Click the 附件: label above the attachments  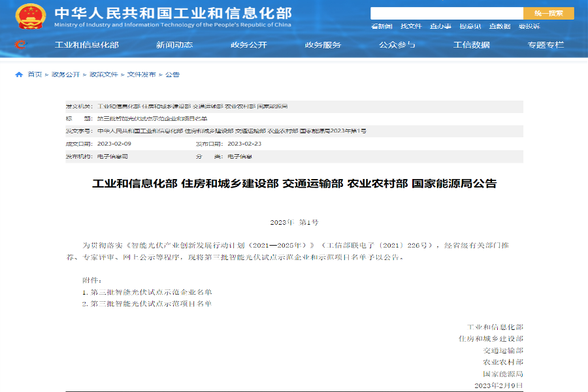92,280
